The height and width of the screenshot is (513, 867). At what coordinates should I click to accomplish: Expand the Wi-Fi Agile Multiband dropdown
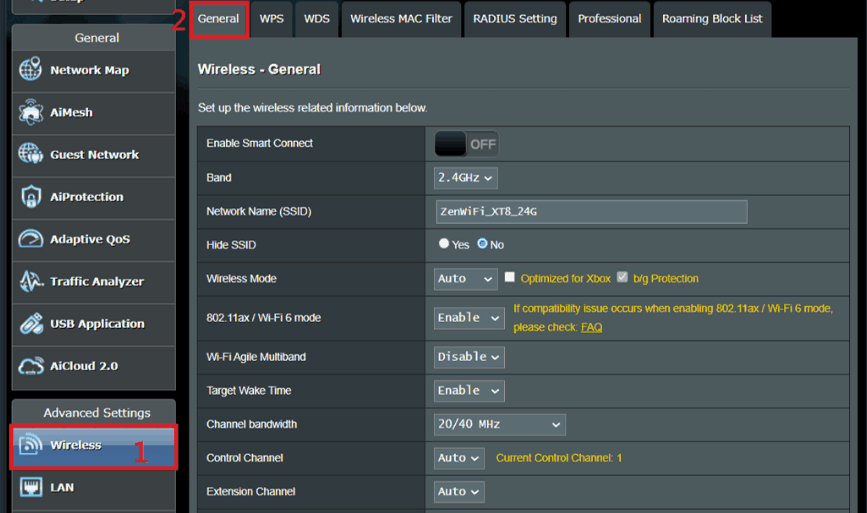point(469,357)
